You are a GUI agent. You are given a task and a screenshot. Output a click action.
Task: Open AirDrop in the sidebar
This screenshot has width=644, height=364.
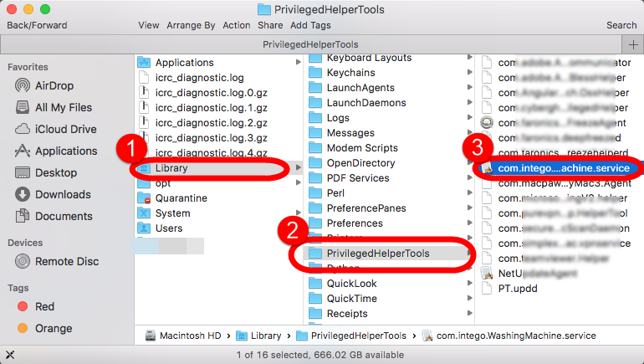(x=44, y=85)
